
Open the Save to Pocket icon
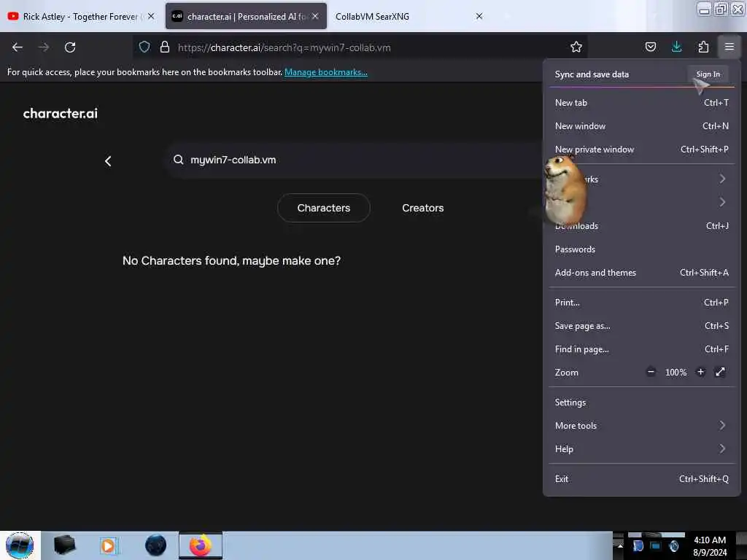pyautogui.click(x=650, y=47)
